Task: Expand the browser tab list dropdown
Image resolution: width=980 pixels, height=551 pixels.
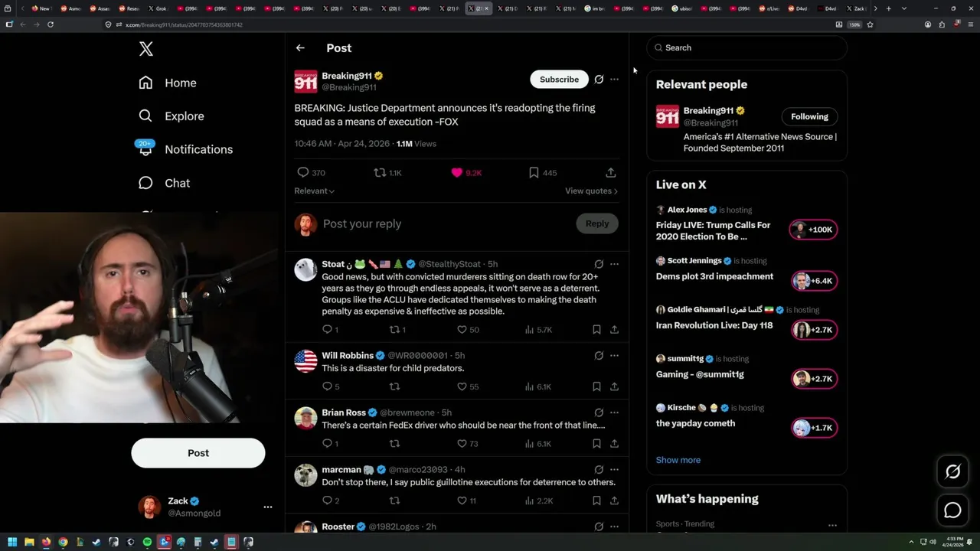Action: click(904, 8)
